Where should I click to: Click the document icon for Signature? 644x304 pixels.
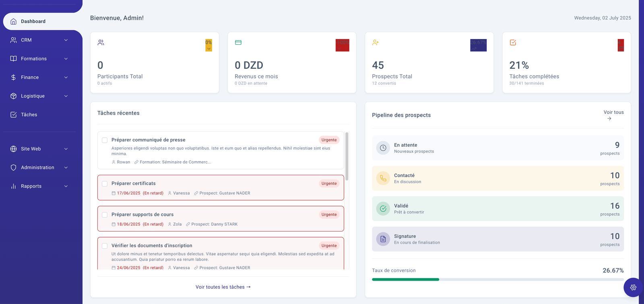coord(383,239)
